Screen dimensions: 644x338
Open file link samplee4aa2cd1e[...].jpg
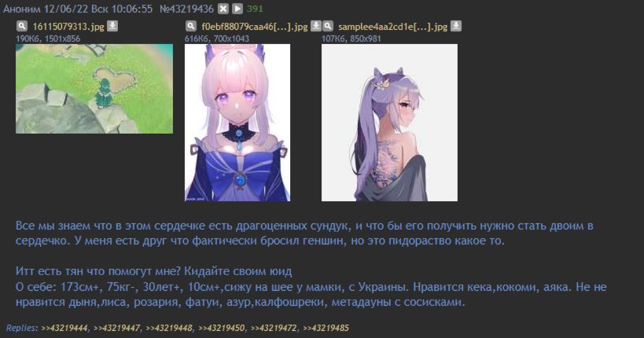(x=392, y=27)
